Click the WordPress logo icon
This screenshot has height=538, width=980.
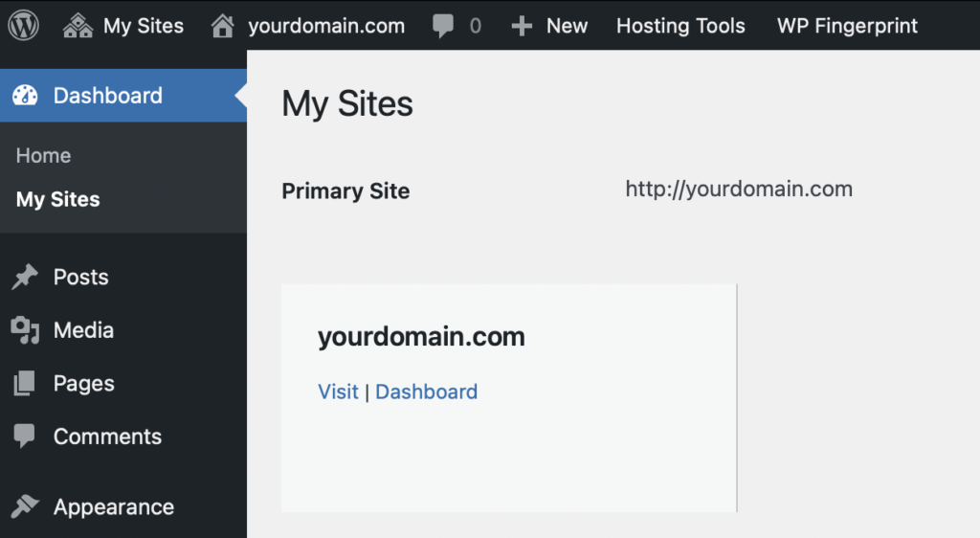(23, 26)
